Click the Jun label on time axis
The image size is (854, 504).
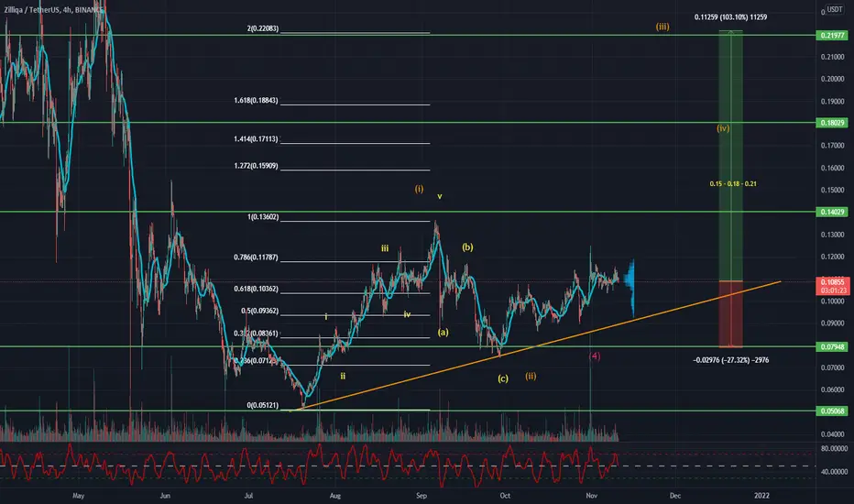165,495
